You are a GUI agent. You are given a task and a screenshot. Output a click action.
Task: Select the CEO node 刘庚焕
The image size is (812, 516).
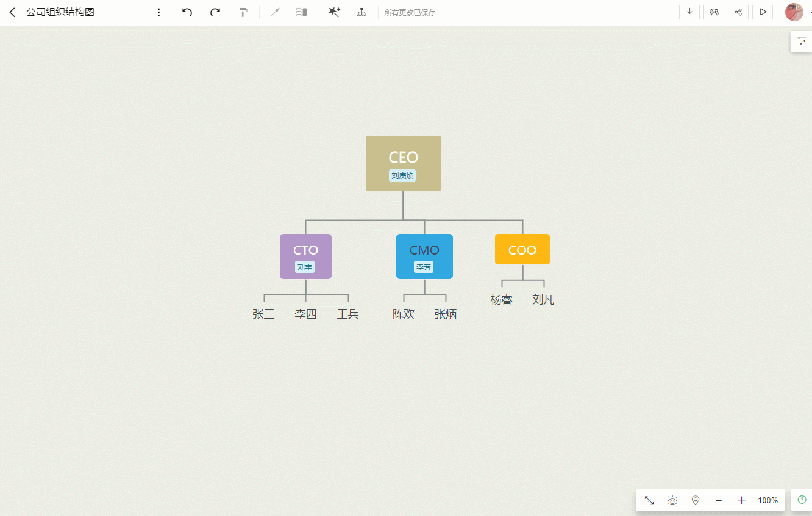(403, 163)
